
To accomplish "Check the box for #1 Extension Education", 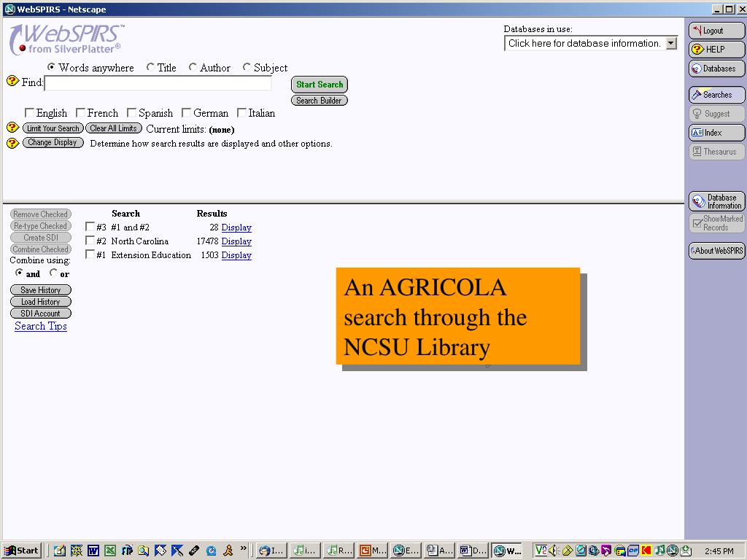I will tap(90, 254).
